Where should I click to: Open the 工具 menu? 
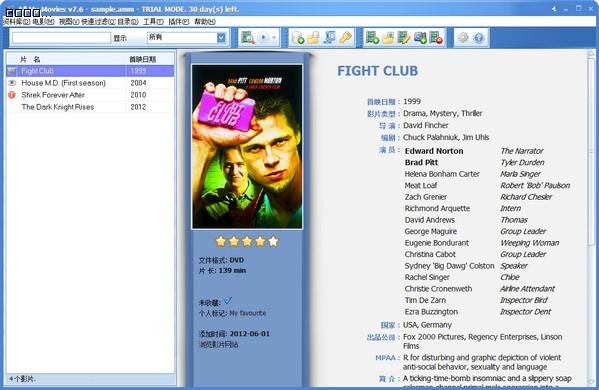pyautogui.click(x=153, y=22)
